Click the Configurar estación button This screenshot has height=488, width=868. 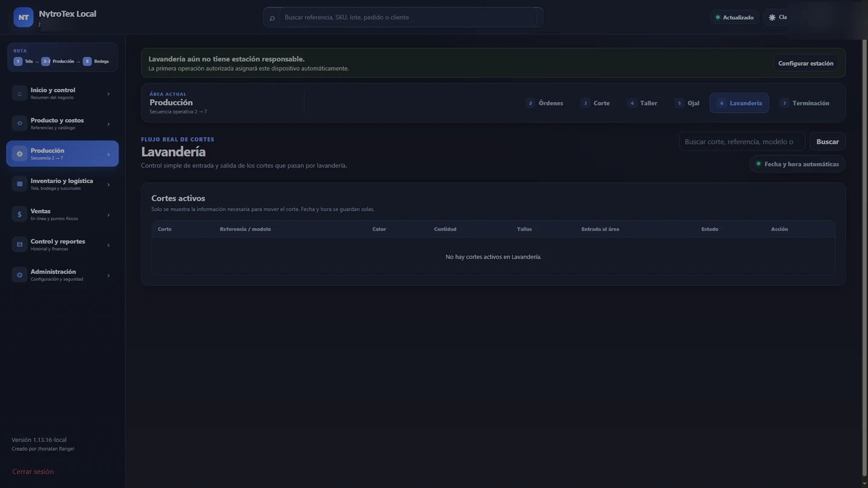coord(806,63)
